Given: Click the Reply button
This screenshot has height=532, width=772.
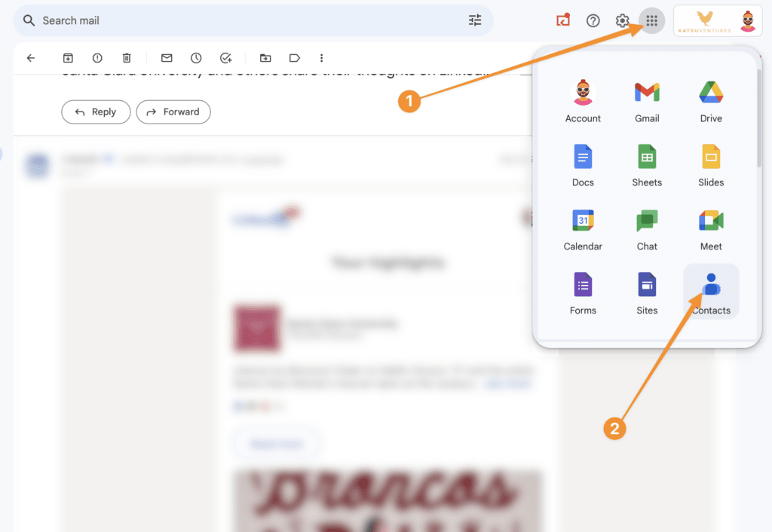Looking at the screenshot, I should tap(96, 112).
